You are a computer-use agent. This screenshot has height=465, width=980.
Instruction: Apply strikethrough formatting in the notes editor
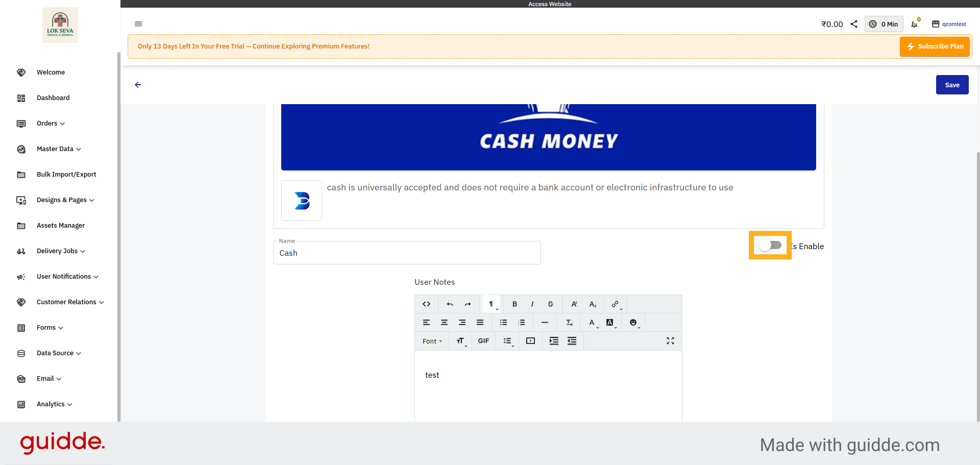coord(550,304)
